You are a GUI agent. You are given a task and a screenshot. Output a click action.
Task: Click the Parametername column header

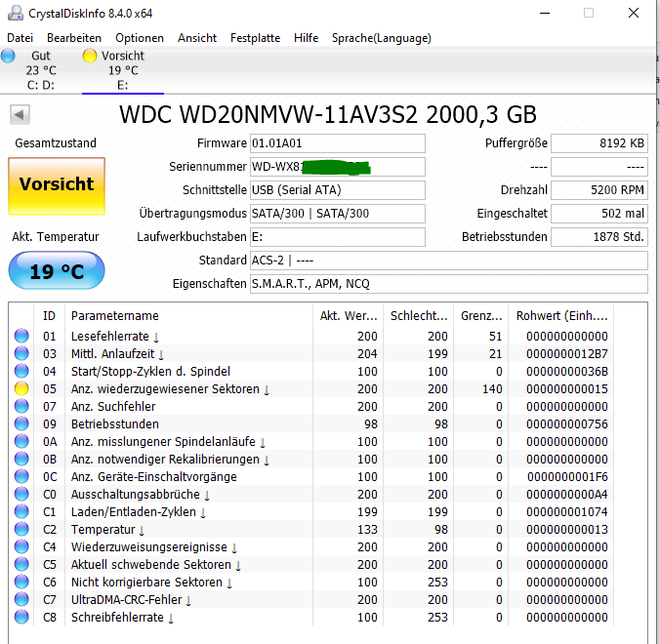coord(188,316)
